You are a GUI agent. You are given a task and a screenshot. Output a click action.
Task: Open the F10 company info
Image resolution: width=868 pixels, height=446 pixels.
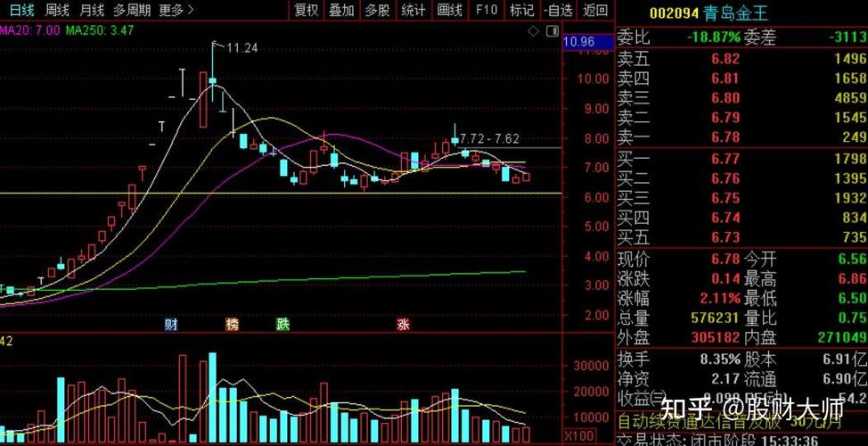(486, 10)
